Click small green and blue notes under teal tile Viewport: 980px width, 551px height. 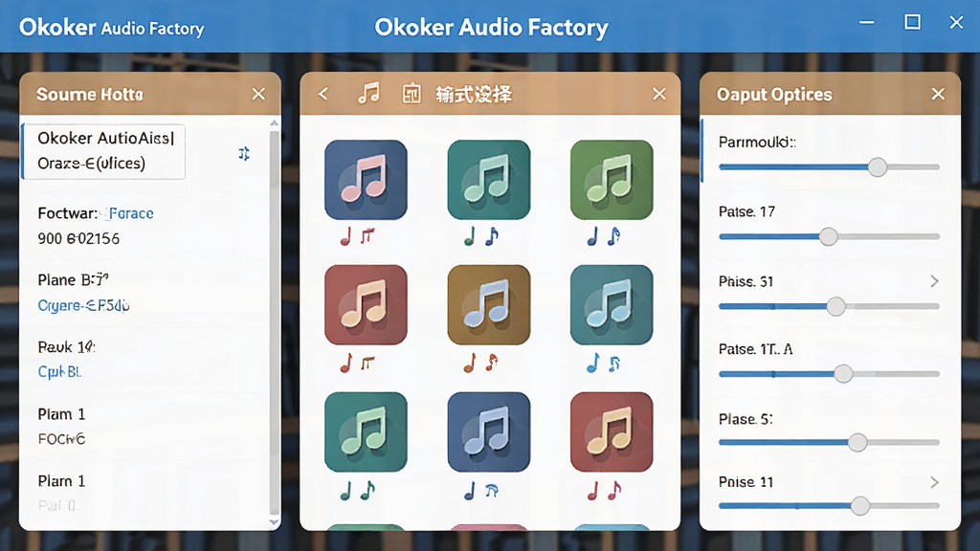(x=480, y=236)
